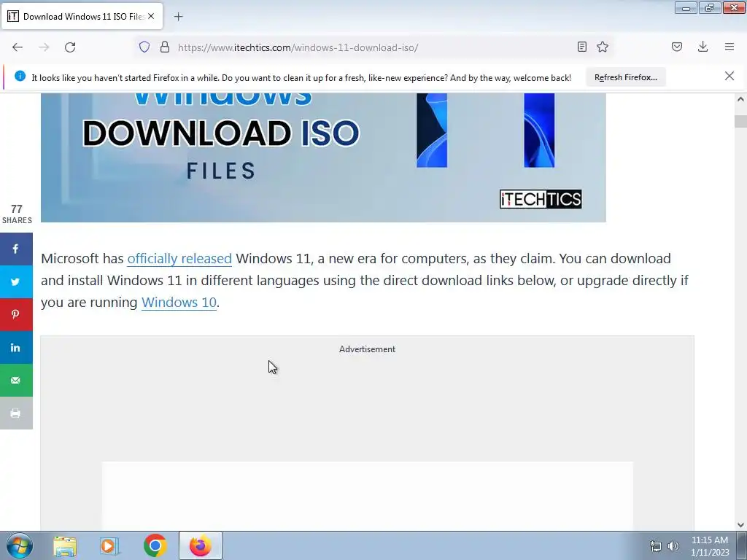Image resolution: width=747 pixels, height=560 pixels.
Task: Click the vertical scrollbar thumb
Action: click(x=740, y=122)
